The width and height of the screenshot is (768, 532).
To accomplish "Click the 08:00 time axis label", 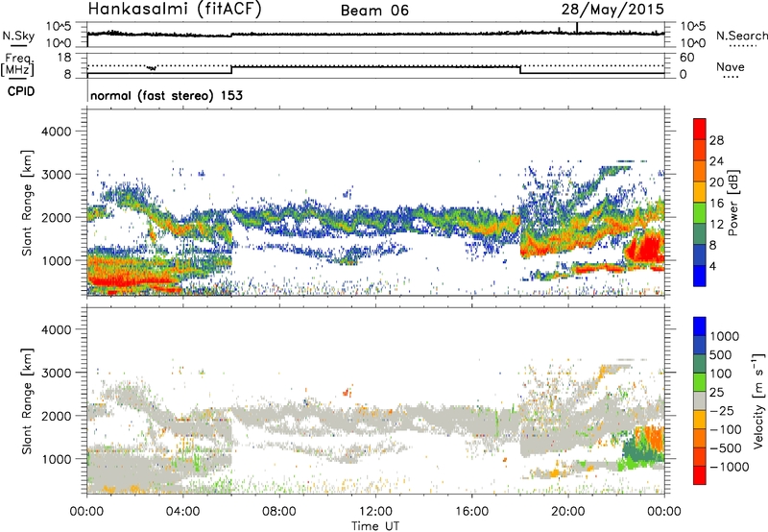I will tap(279, 512).
